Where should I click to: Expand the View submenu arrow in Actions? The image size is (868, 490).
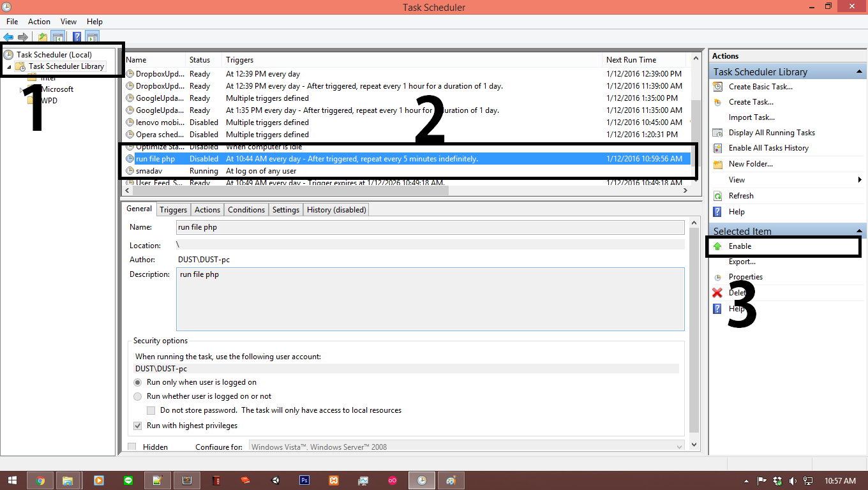[x=860, y=180]
